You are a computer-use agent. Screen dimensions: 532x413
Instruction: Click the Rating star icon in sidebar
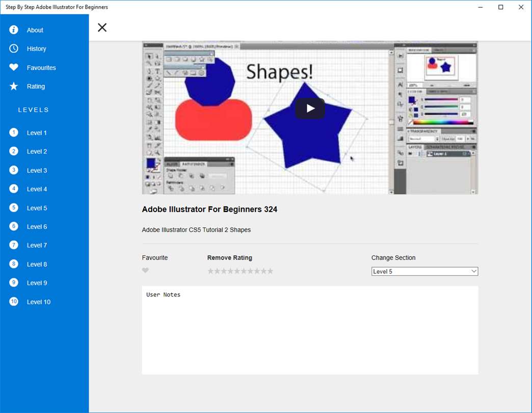14,86
